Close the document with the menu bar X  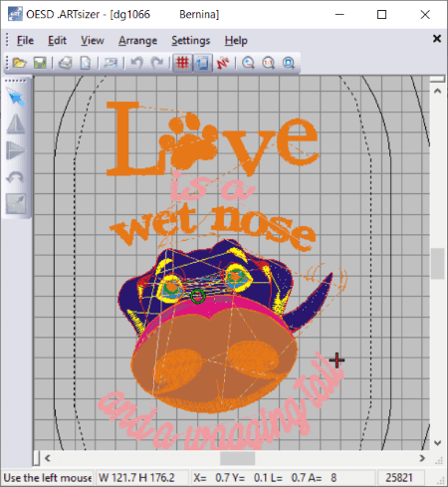[x=437, y=39]
